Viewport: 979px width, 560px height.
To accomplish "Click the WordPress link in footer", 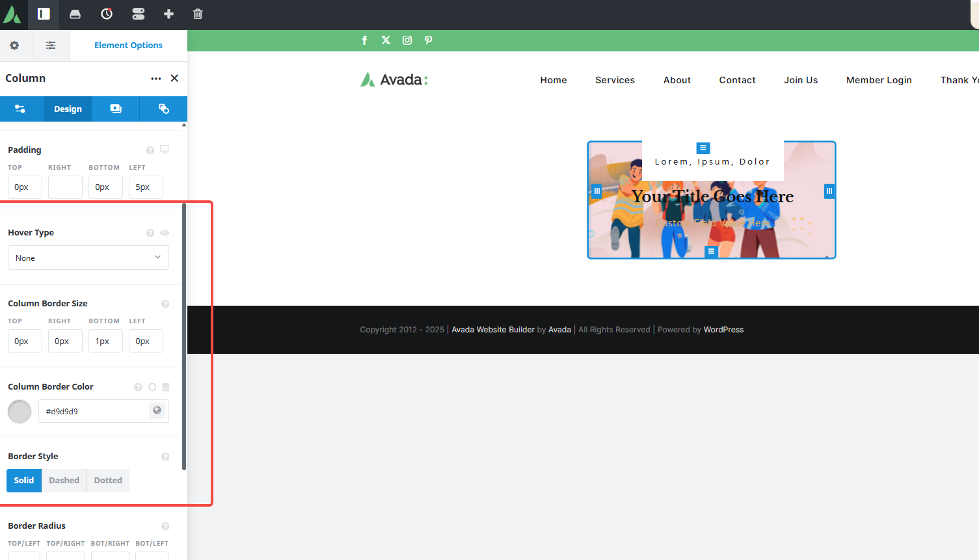I will 723,330.
